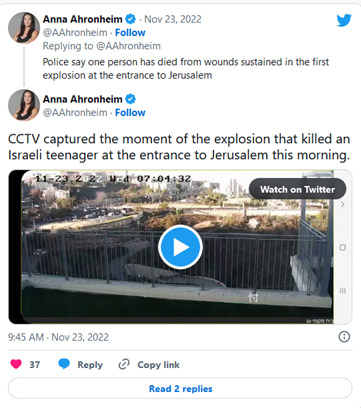The image size is (361, 408).
Task: Click the Copy link text
Action: [158, 365]
